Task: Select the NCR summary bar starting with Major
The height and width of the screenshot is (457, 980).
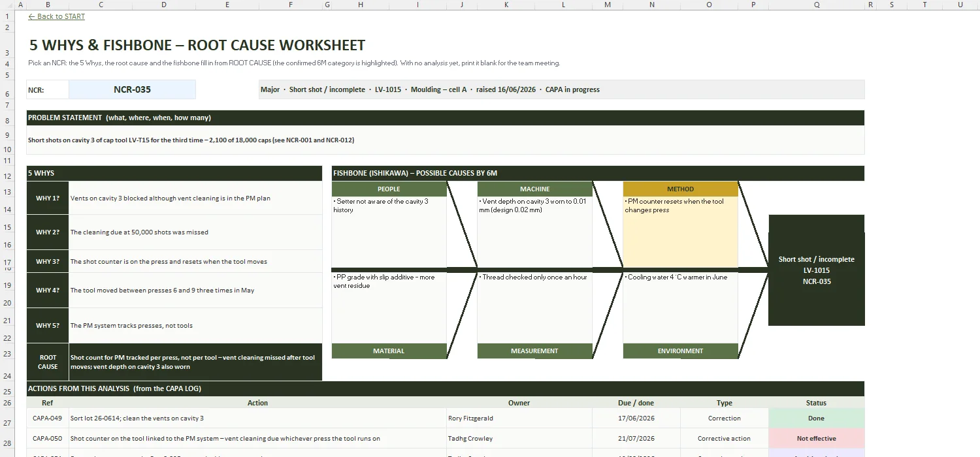Action: point(561,89)
